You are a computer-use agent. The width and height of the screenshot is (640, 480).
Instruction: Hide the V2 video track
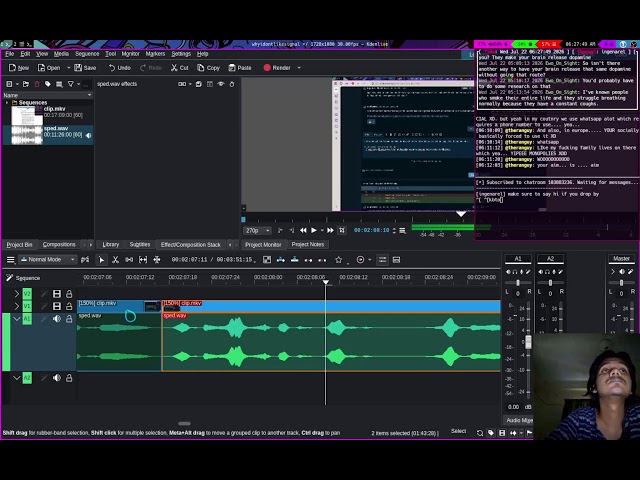click(57, 294)
